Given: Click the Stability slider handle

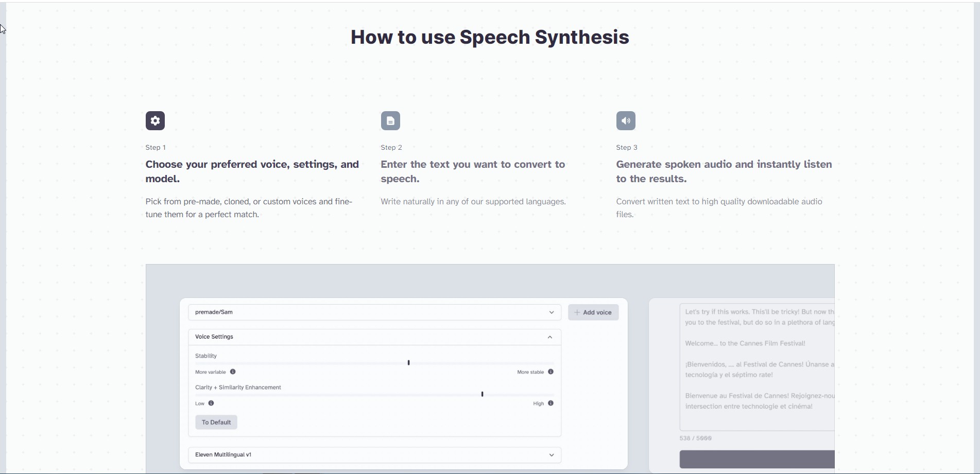Looking at the screenshot, I should tap(409, 363).
